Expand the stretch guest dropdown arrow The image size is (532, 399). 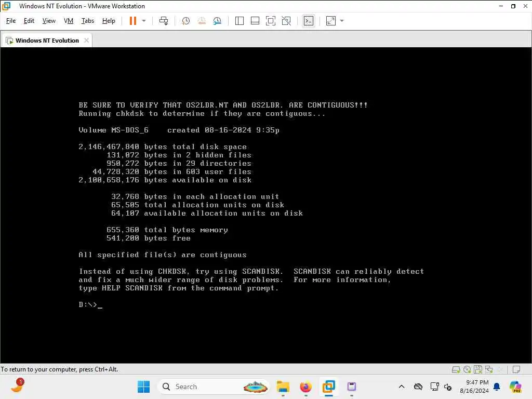tap(342, 21)
